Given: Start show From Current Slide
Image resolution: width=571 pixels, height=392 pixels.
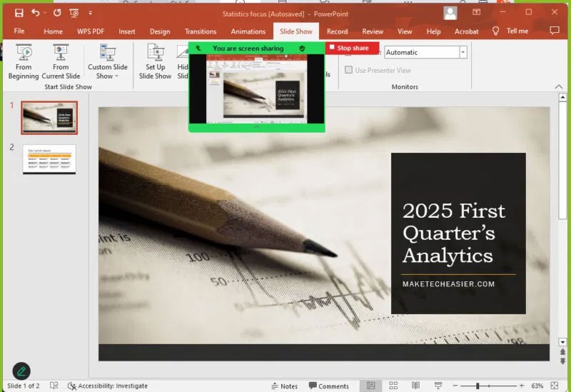Looking at the screenshot, I should pyautogui.click(x=61, y=61).
